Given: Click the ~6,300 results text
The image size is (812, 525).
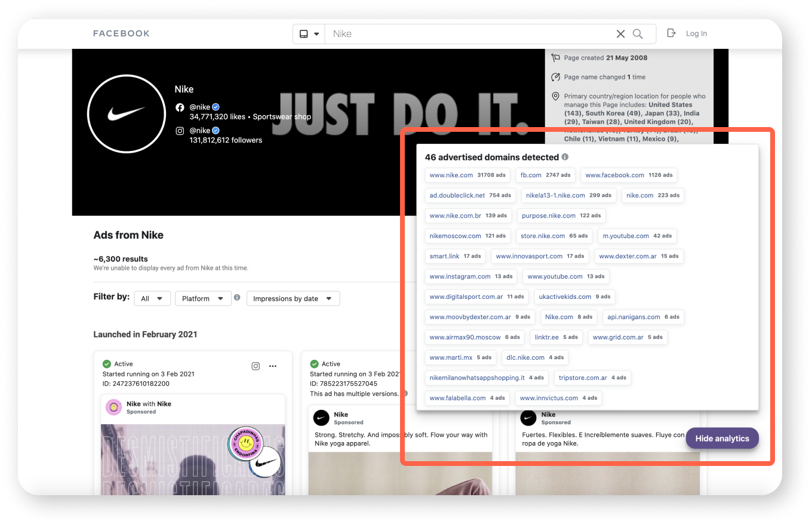Looking at the screenshot, I should point(121,259).
